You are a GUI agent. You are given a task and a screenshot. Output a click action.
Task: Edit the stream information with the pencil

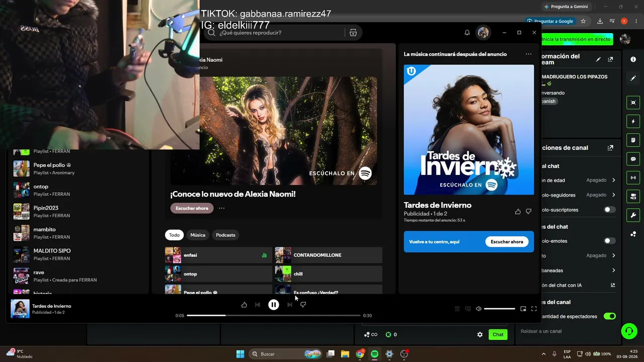(598, 59)
